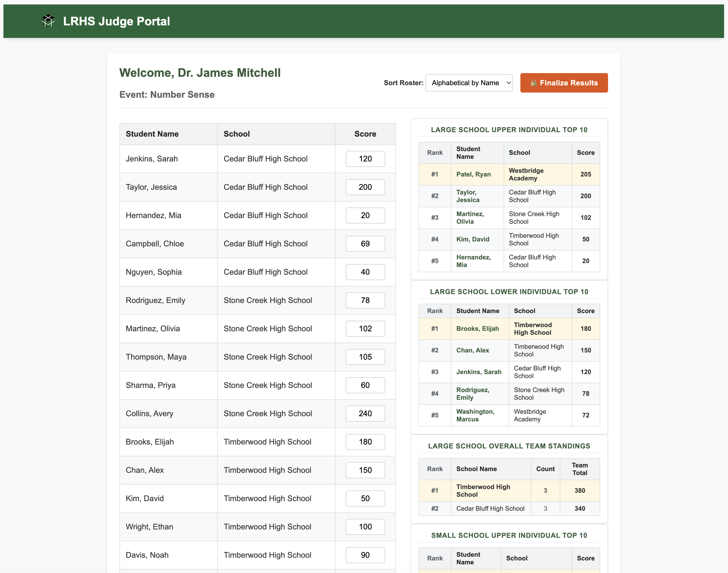Screen dimensions: 728x573
Task: Click Taylor, Jessica in Upper Top 10
Action: click(468, 196)
